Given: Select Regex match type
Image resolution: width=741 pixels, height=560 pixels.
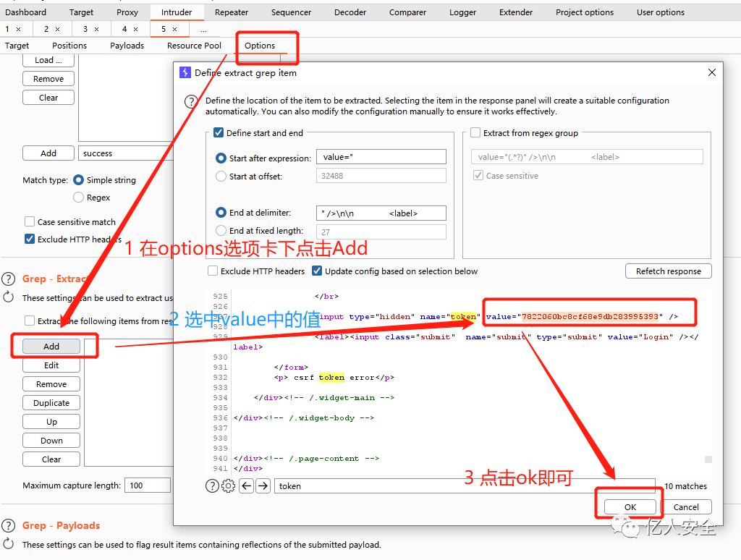Looking at the screenshot, I should [x=78, y=198].
